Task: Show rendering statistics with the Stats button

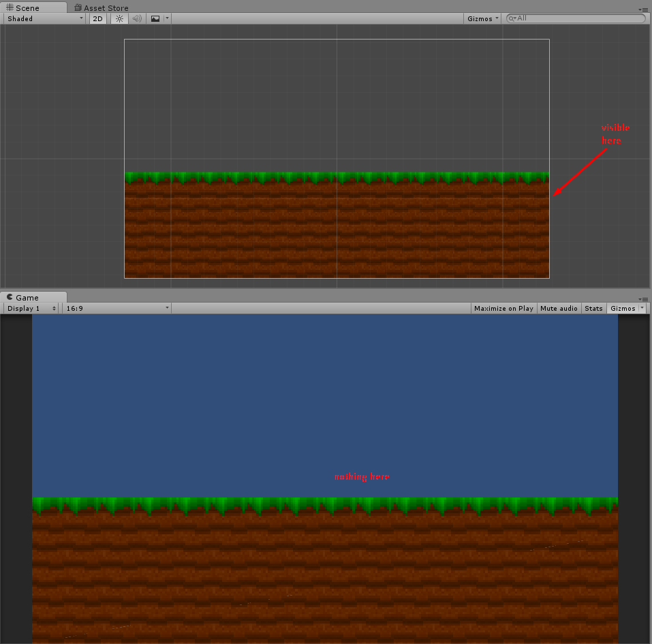Action: click(593, 308)
